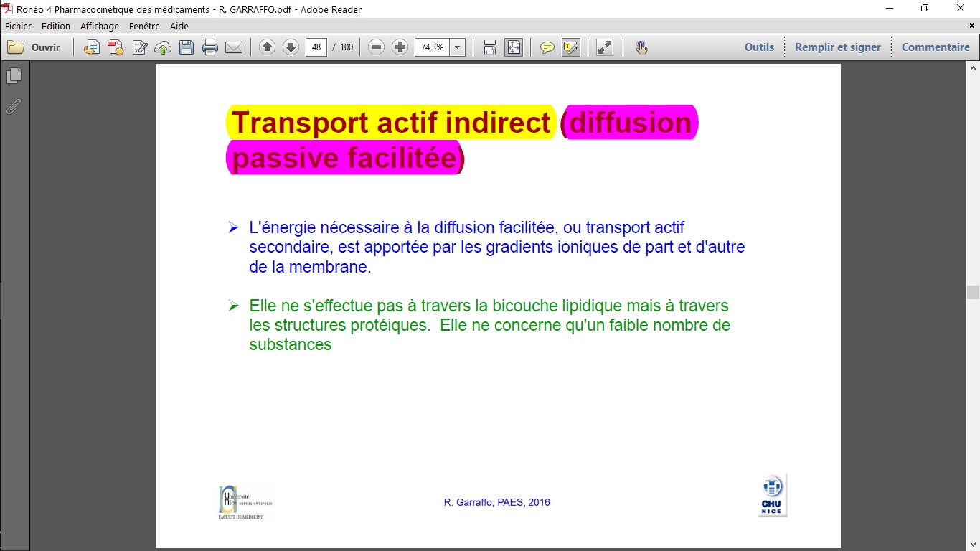Click the email envelope icon

point(234,47)
